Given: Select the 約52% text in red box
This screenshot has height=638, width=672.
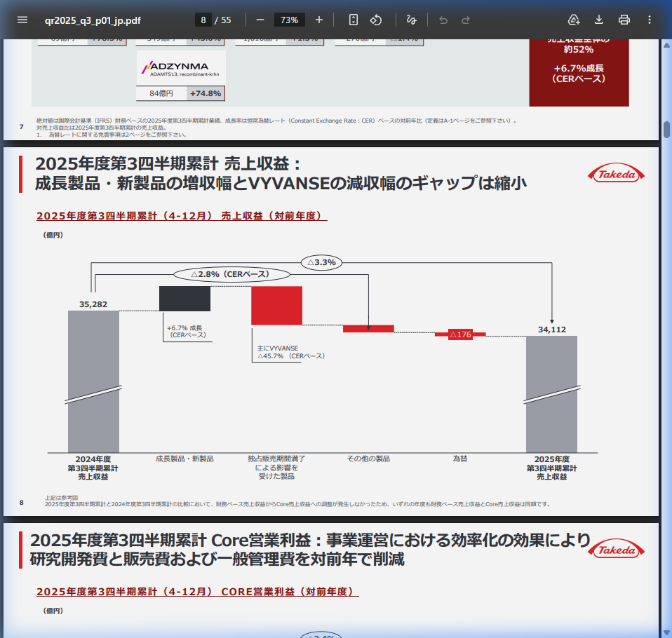Looking at the screenshot, I should click(x=579, y=50).
